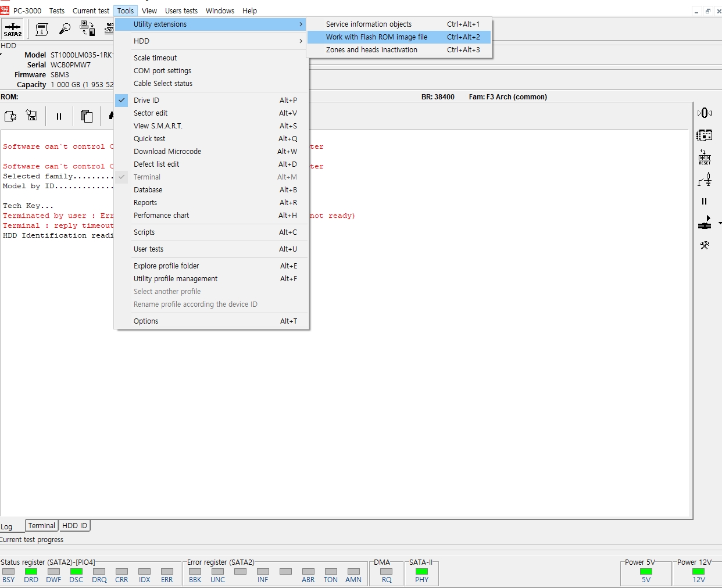Click the counter RESET icon on right sidebar
The image size is (722, 588).
tap(705, 157)
